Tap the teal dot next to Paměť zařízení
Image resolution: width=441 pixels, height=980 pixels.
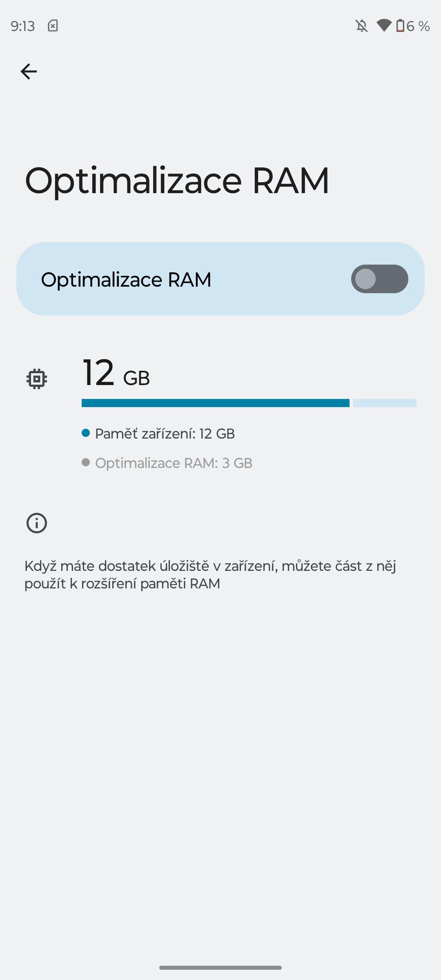(x=86, y=433)
